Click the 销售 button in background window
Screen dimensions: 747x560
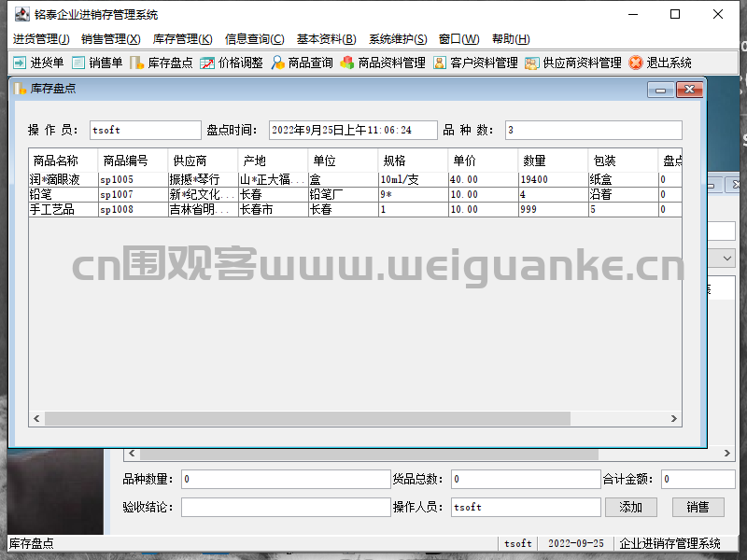pos(698,507)
